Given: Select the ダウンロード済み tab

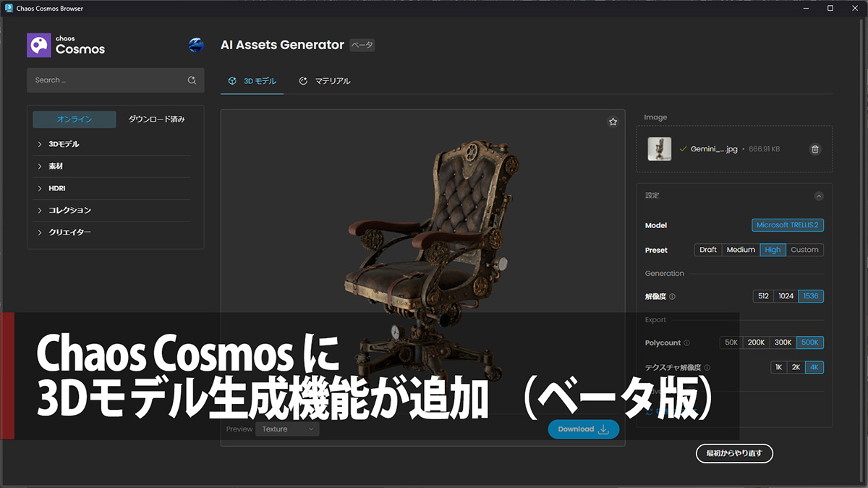Looking at the screenshot, I should (x=156, y=119).
